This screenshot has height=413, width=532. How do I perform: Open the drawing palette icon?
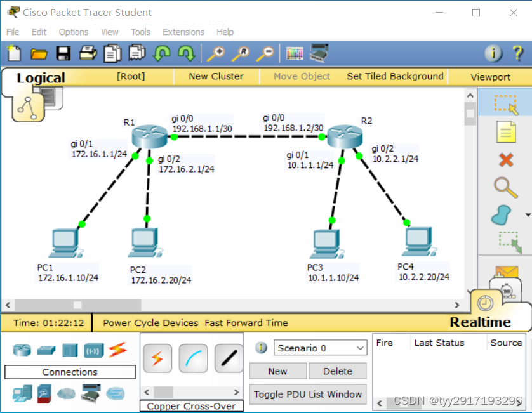click(x=295, y=53)
